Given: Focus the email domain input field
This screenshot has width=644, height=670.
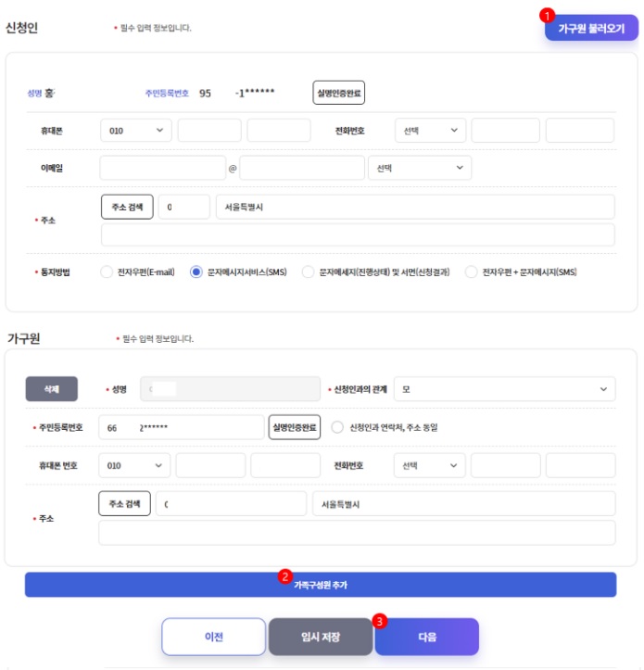Looking at the screenshot, I should coord(302,168).
